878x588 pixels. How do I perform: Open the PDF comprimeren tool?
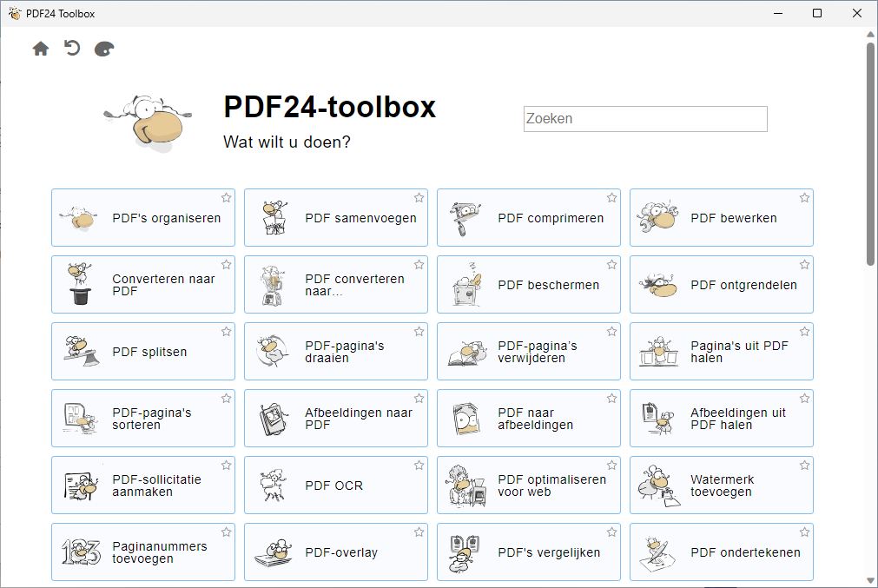(529, 218)
